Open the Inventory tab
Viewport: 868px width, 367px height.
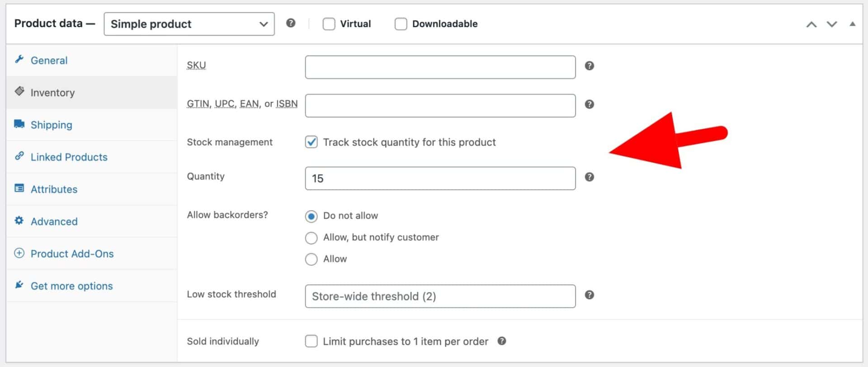pyautogui.click(x=92, y=92)
